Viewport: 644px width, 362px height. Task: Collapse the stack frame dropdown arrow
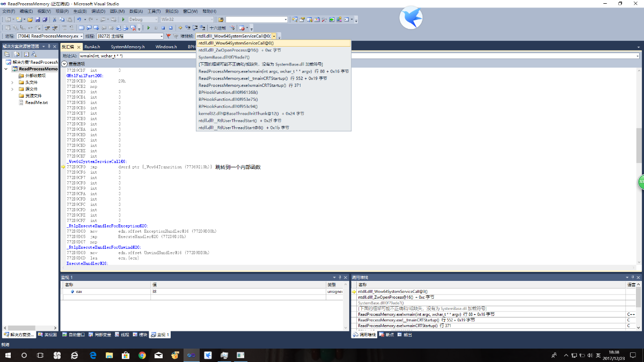[x=274, y=36]
